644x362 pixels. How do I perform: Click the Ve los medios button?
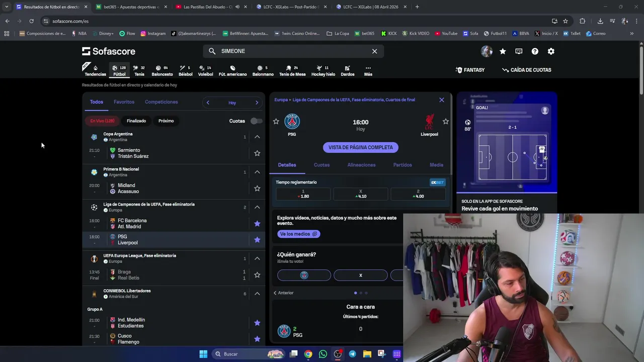pyautogui.click(x=298, y=234)
